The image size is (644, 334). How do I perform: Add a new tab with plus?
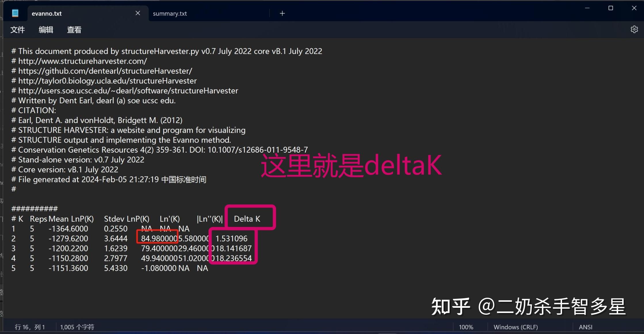click(x=282, y=13)
